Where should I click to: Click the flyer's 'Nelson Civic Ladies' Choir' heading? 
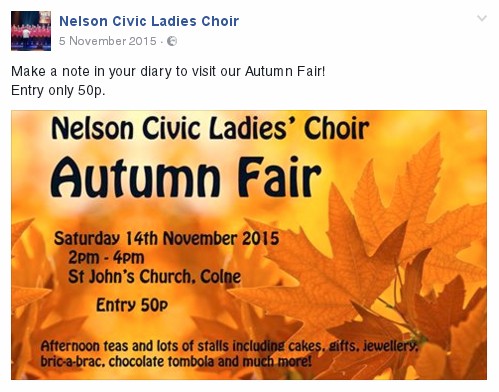click(x=210, y=128)
